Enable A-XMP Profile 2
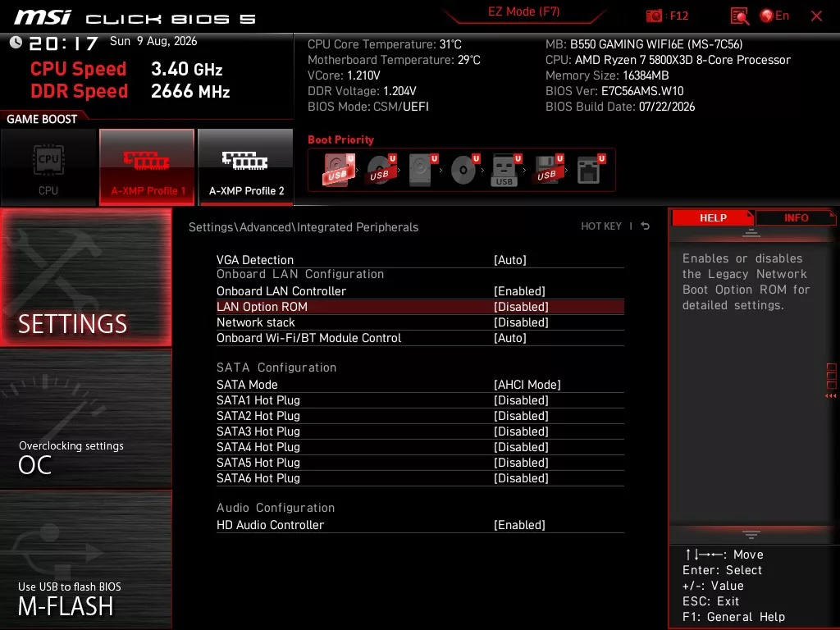This screenshot has width=840, height=630. 246,167
